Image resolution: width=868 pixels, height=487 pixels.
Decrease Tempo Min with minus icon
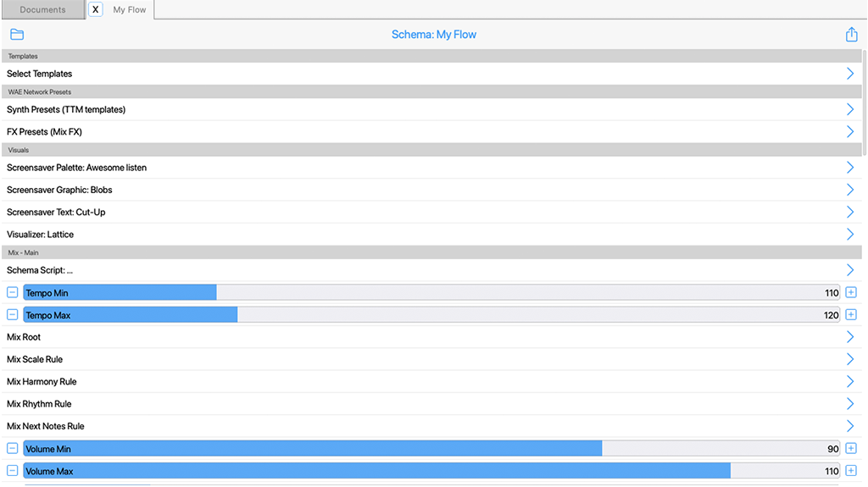12,293
